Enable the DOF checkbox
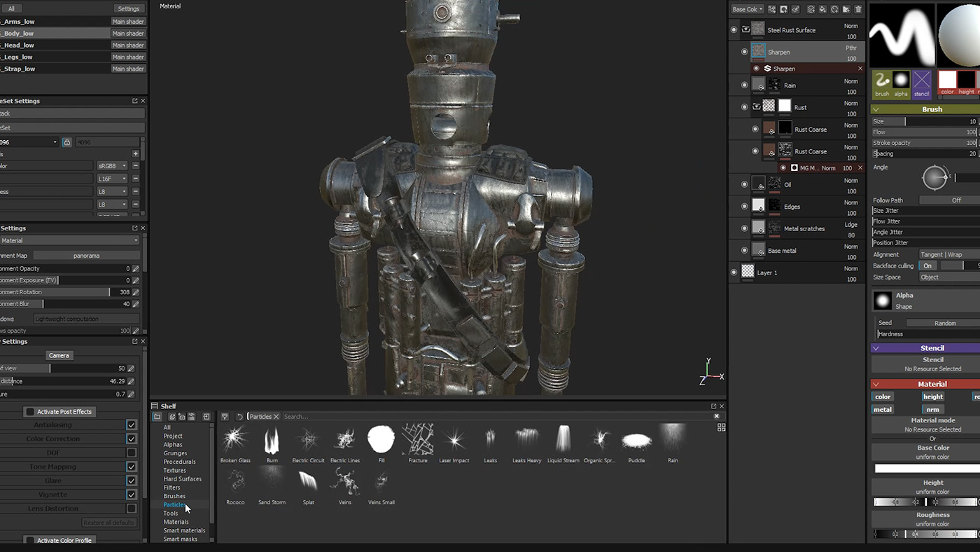The image size is (980, 552). tap(131, 453)
